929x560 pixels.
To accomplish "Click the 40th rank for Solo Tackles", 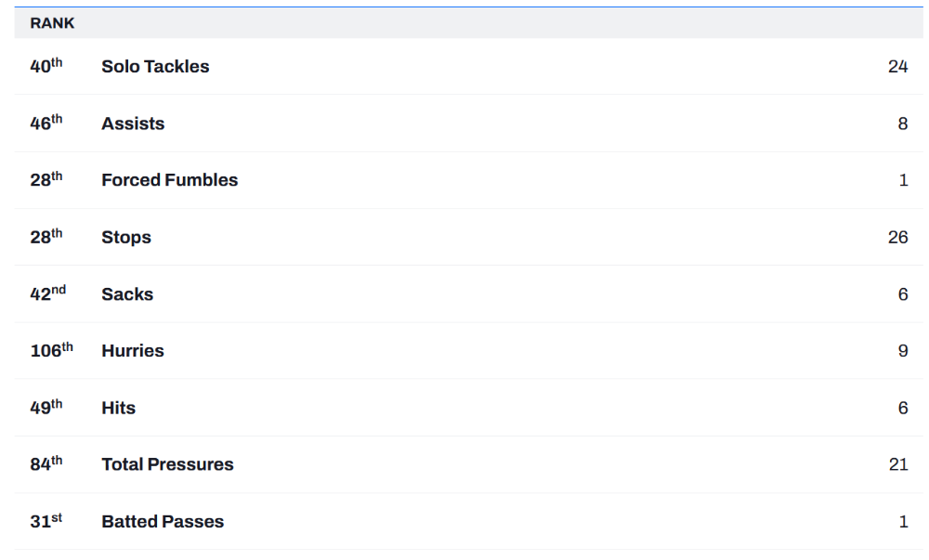I will pos(46,65).
